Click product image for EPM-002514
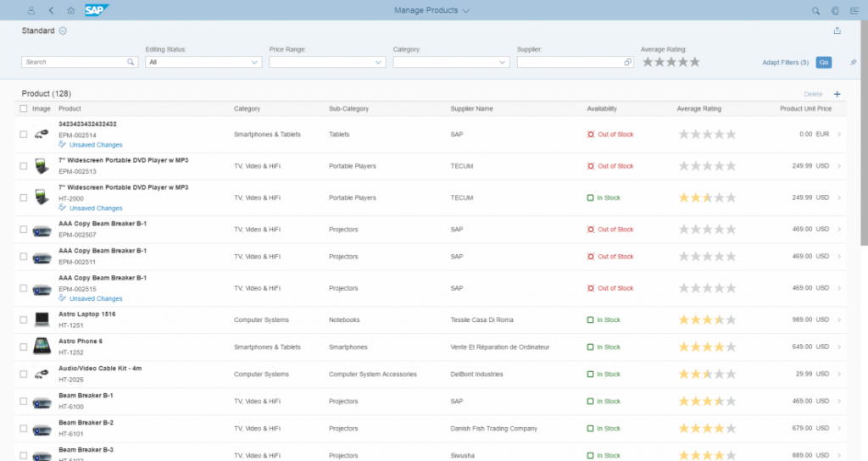The width and height of the screenshot is (868, 461). [42, 134]
